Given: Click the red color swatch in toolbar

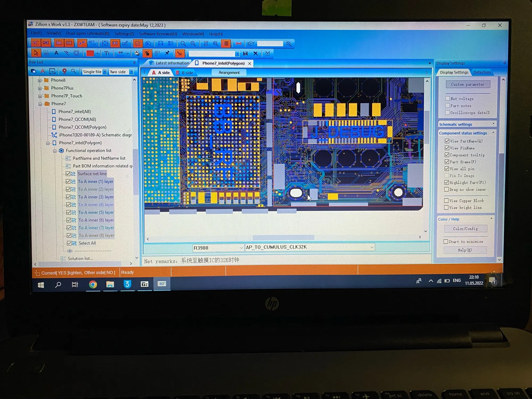Looking at the screenshot, I should pos(90,53).
